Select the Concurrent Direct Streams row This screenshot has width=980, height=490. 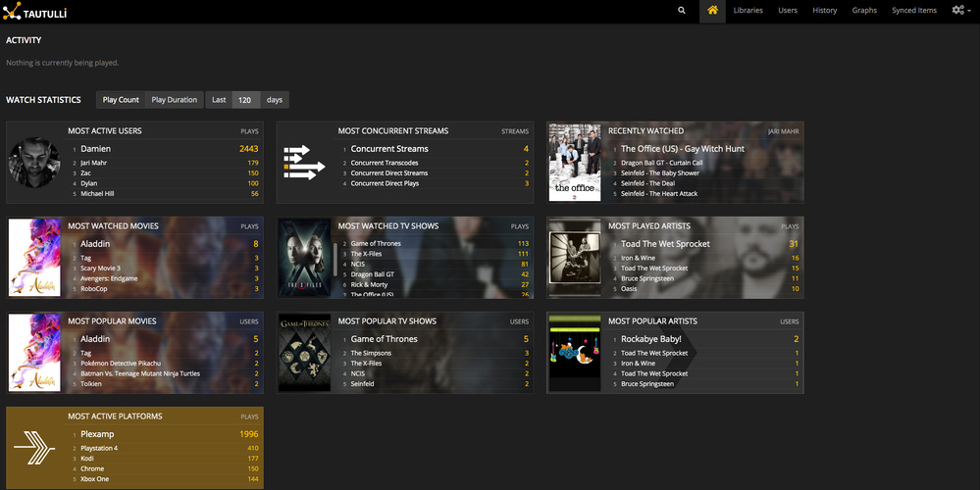click(x=437, y=172)
